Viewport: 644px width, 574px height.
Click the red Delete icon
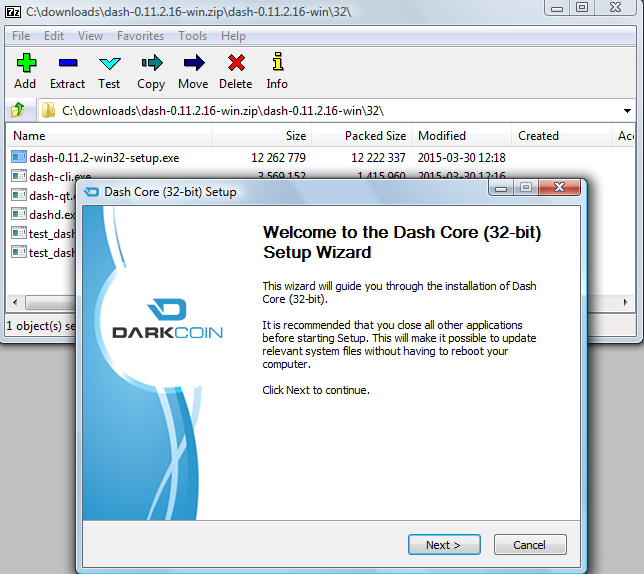[236, 63]
